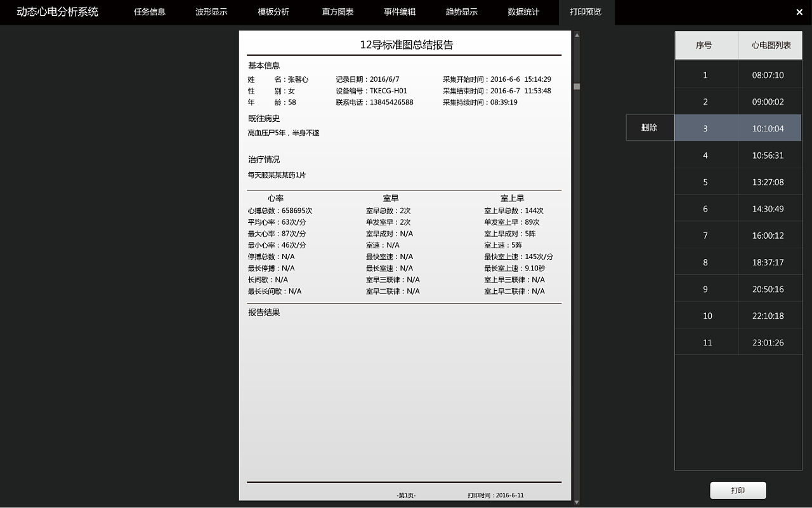Click the 心电图列表 column header
The image size is (812, 508).
coord(770,45)
